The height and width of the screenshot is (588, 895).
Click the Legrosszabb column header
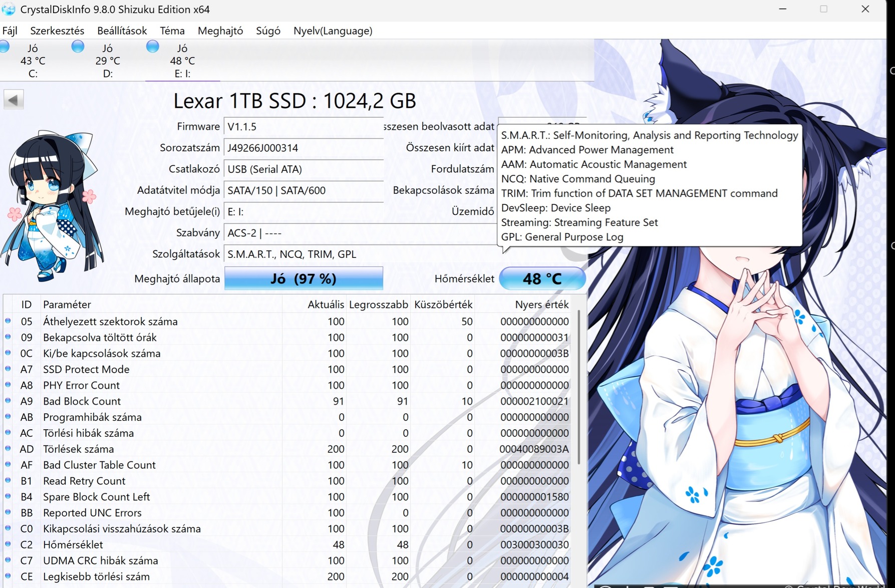click(x=379, y=305)
